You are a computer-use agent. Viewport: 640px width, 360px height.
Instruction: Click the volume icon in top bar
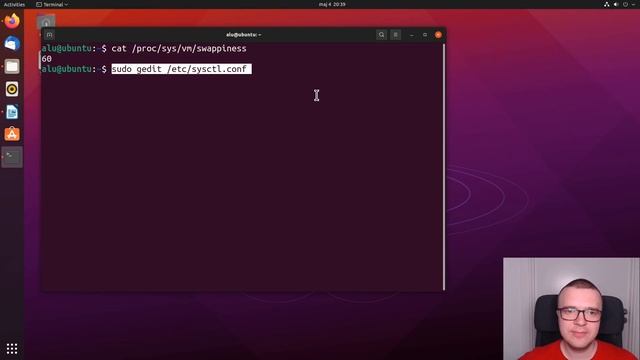point(616,4)
